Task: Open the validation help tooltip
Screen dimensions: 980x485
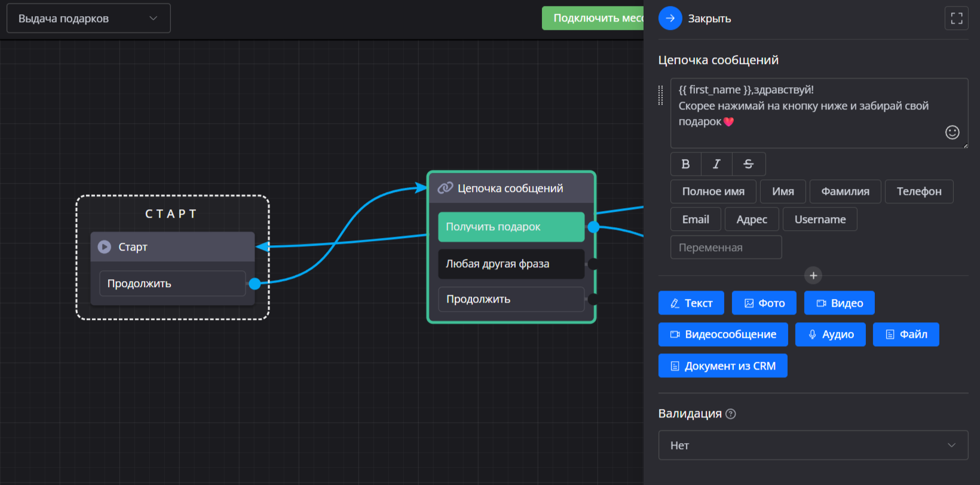Action: pos(730,414)
